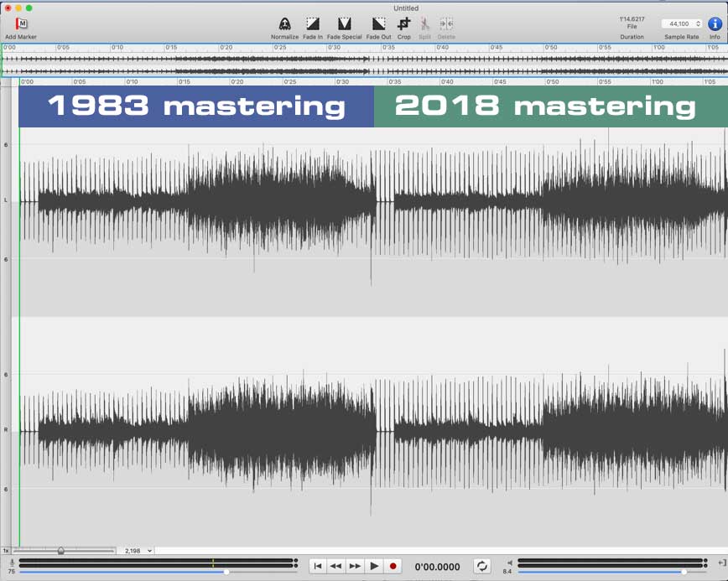
Task: Open the Sample Rate value field
Action: (679, 23)
